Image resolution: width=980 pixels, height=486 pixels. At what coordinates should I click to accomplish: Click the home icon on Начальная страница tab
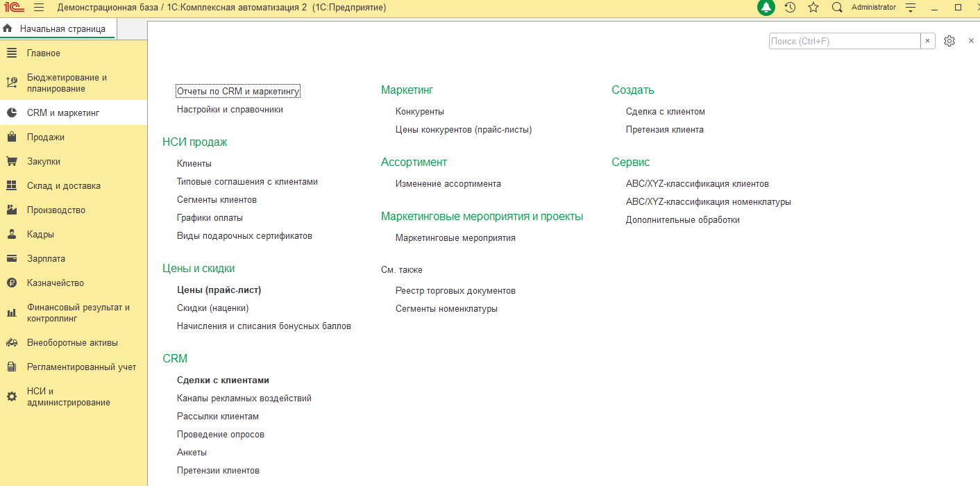(x=8, y=28)
